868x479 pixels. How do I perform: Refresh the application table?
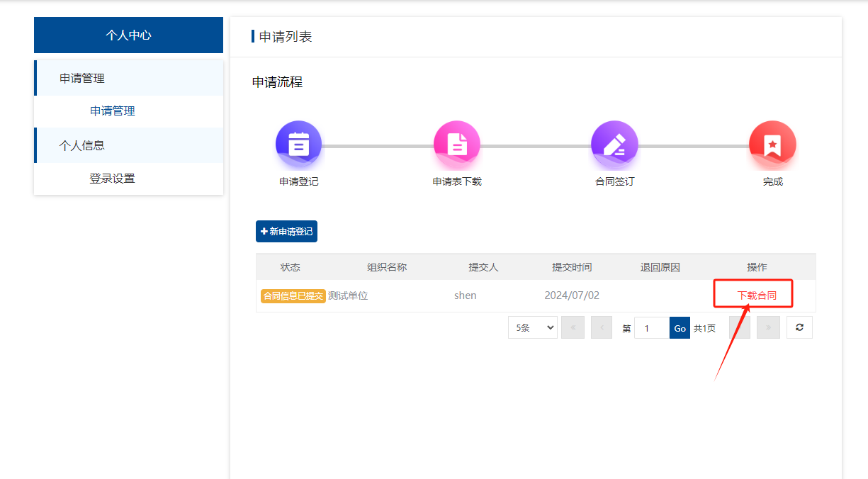[x=799, y=327]
